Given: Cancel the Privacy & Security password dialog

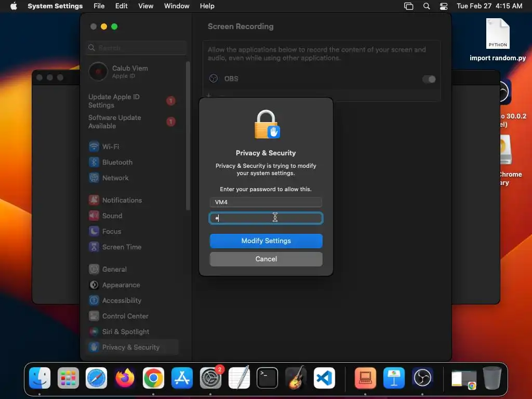Looking at the screenshot, I should tap(266, 259).
